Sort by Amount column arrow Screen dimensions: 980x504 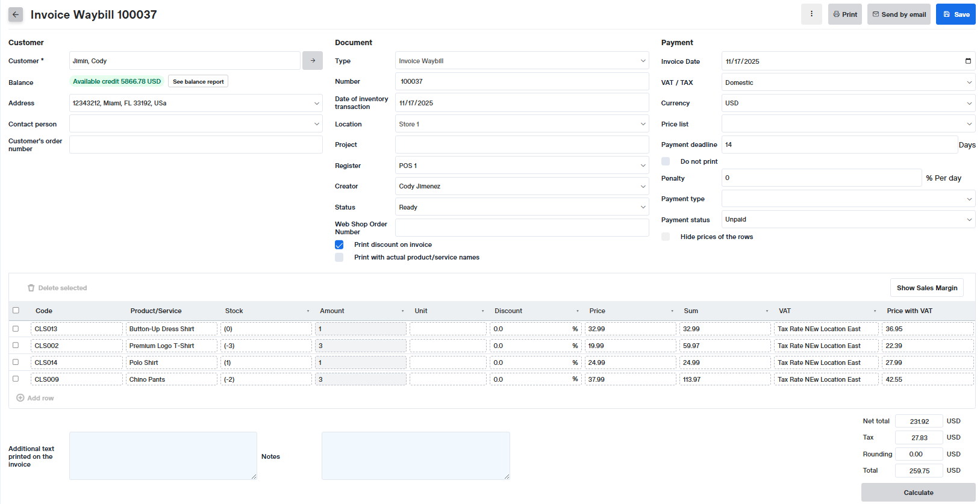(x=402, y=311)
